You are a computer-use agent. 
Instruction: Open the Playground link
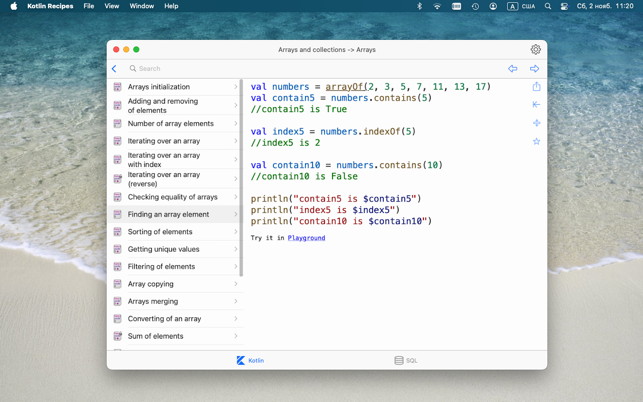pyautogui.click(x=306, y=238)
